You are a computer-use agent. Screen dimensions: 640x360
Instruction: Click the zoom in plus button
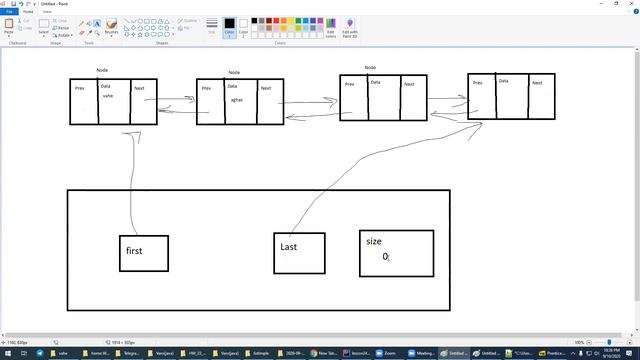click(x=630, y=342)
